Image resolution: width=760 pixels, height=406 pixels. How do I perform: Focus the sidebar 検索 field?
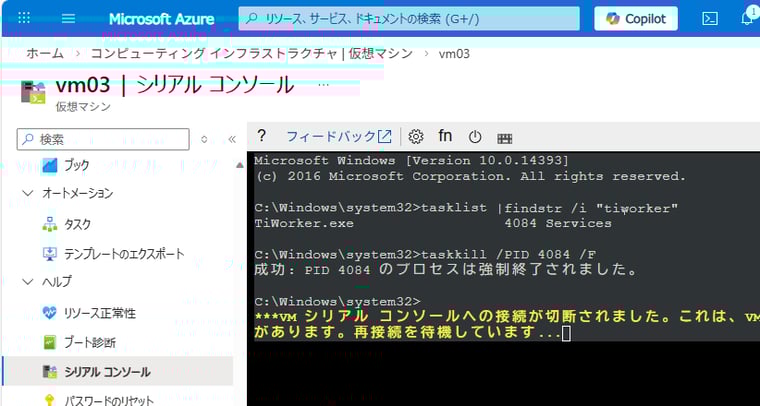pyautogui.click(x=103, y=140)
